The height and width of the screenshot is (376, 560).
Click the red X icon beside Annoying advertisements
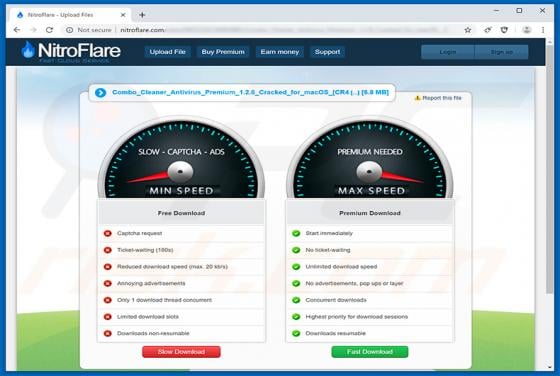(x=108, y=283)
